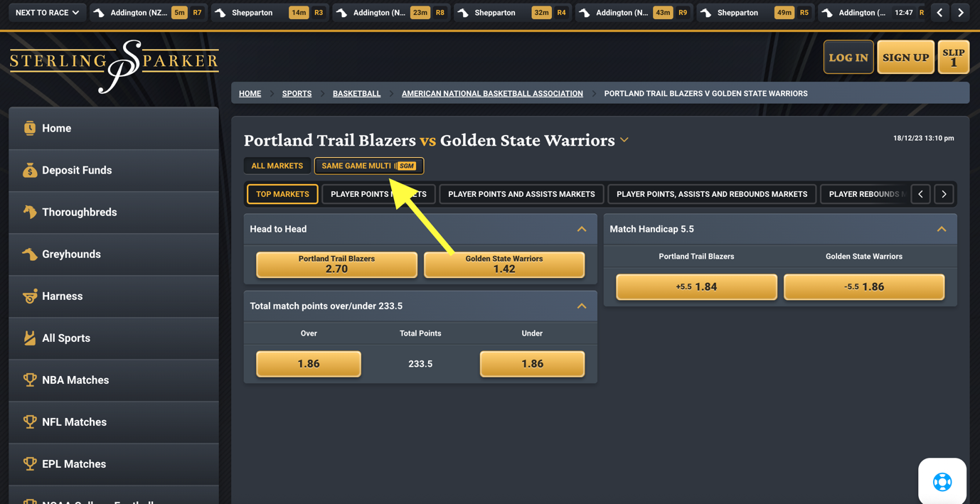Go to Sports breadcrumb link
The height and width of the screenshot is (504, 980).
pyautogui.click(x=297, y=93)
